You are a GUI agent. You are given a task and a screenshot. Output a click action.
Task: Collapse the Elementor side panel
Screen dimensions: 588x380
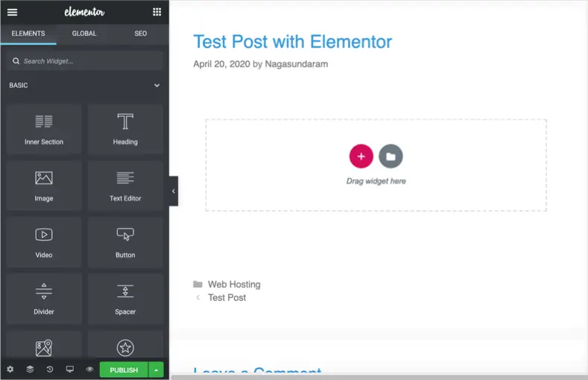tap(174, 191)
